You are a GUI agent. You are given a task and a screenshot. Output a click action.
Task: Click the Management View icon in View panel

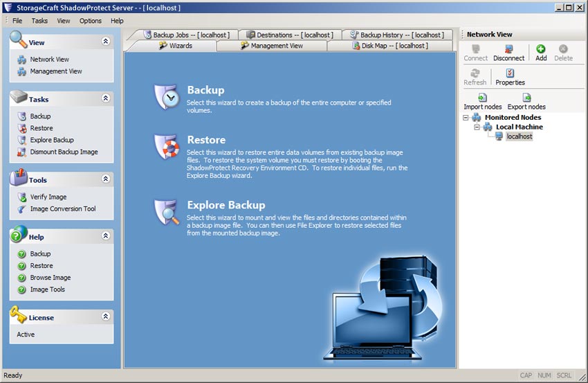click(21, 71)
